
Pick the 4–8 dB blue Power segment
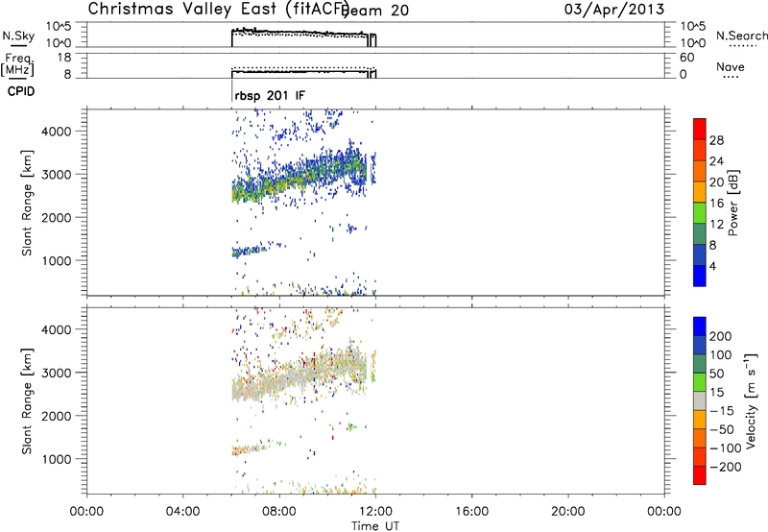(700, 255)
